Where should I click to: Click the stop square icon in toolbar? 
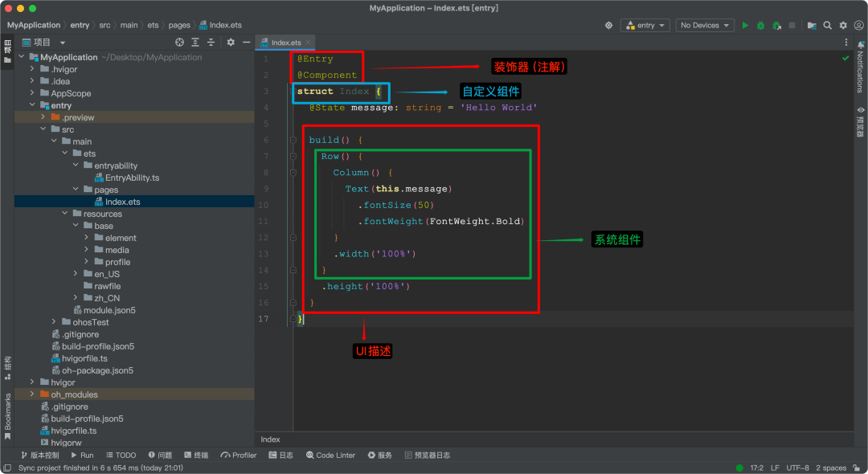coord(792,26)
